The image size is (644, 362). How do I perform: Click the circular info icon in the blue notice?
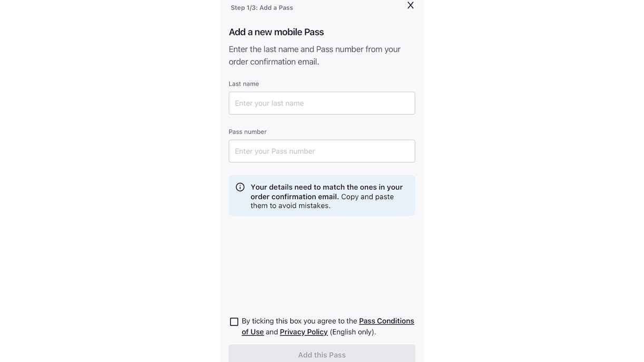pyautogui.click(x=240, y=187)
